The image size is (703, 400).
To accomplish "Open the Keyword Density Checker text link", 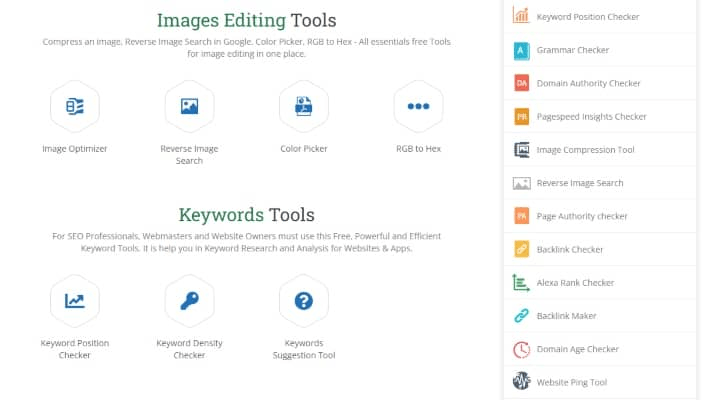I will (189, 349).
